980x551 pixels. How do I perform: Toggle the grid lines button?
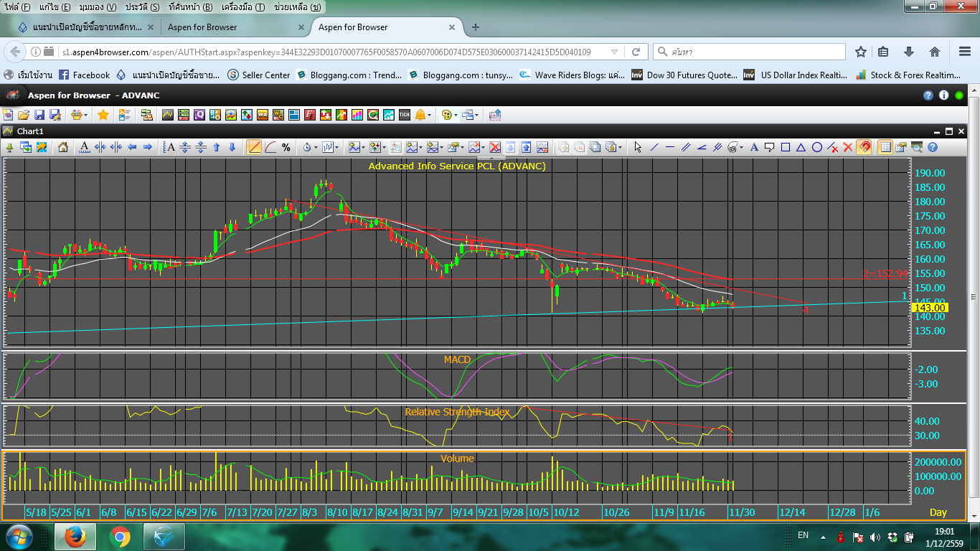tap(885, 147)
